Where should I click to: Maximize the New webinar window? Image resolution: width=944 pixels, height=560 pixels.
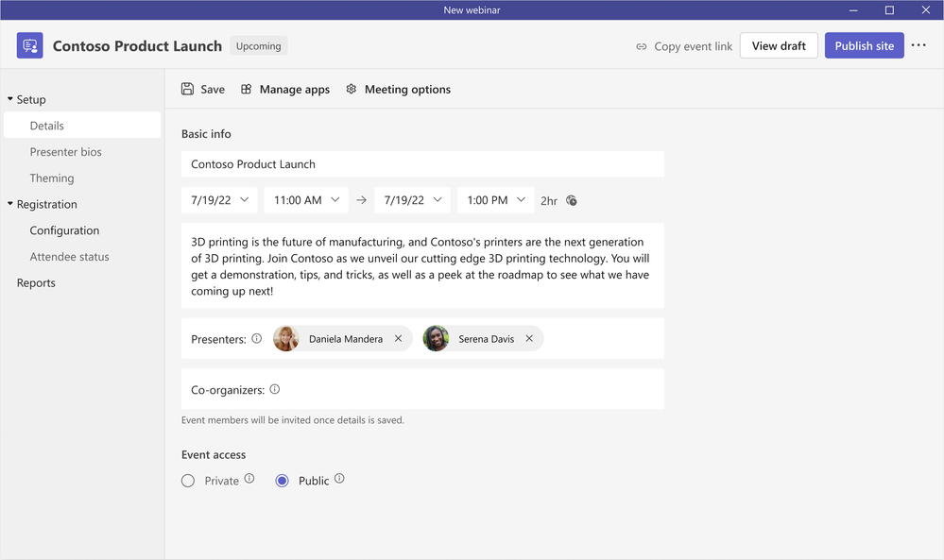(889, 10)
